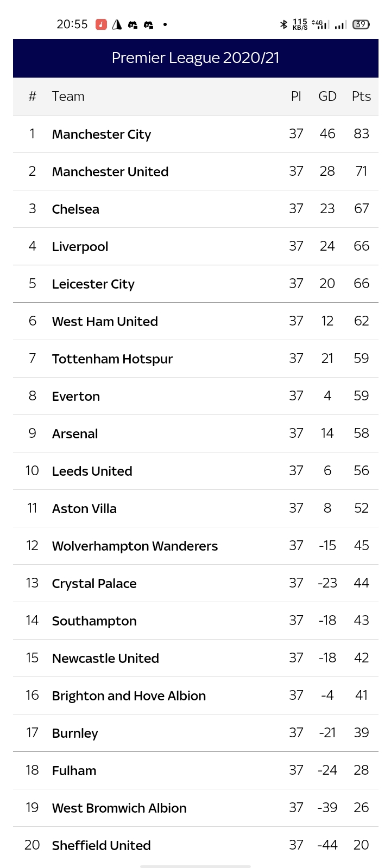Tap the triangle notification icon in status bar
This screenshot has height=868, width=391.
pos(117,24)
